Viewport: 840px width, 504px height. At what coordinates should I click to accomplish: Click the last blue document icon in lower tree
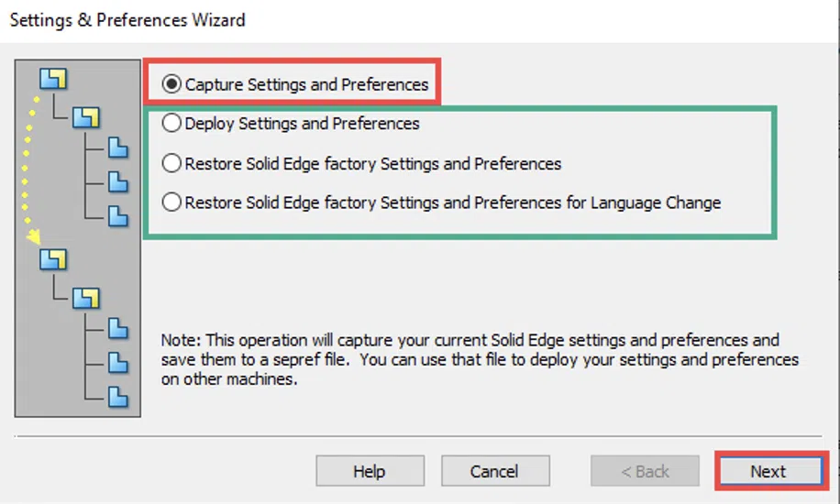pyautogui.click(x=118, y=397)
